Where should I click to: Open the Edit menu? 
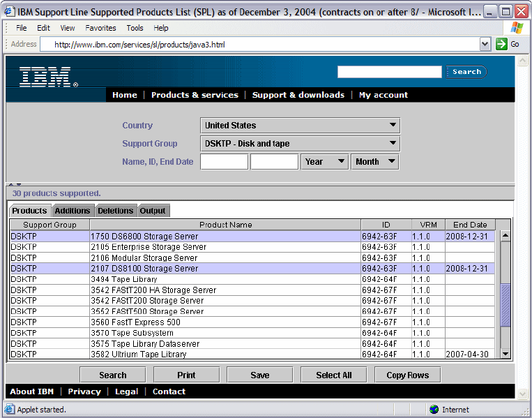click(x=43, y=28)
